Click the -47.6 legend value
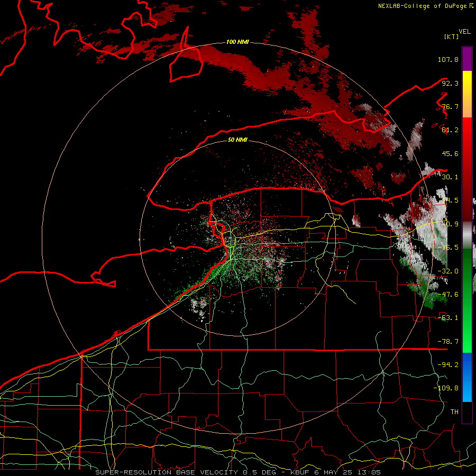Viewport: 476px width, 476px height. 448,295
